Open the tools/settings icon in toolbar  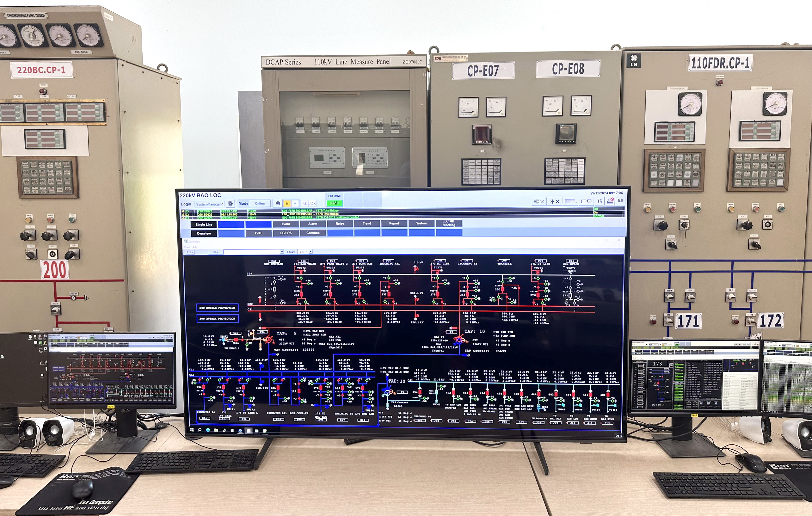600,201
